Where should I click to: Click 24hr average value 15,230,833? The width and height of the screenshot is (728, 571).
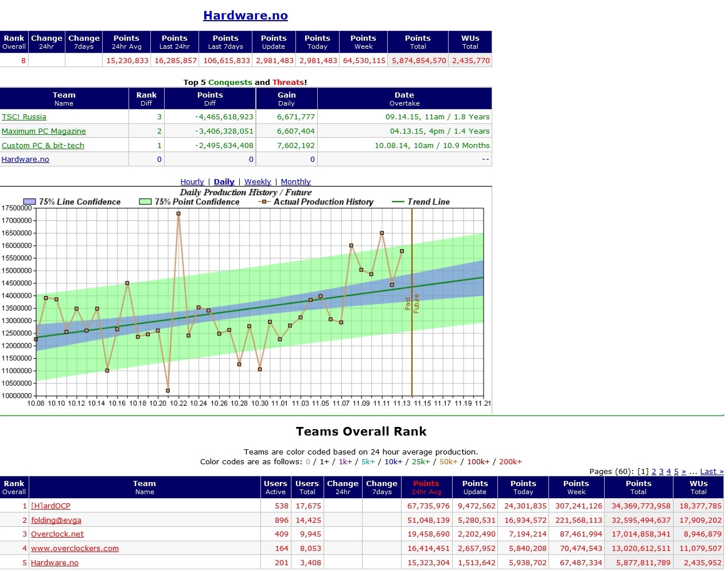[x=127, y=60]
